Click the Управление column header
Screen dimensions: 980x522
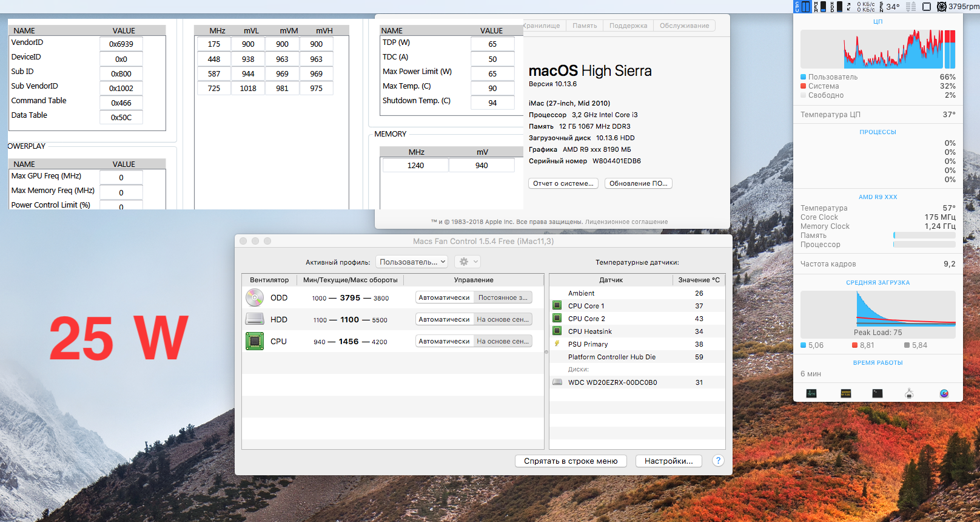point(474,280)
